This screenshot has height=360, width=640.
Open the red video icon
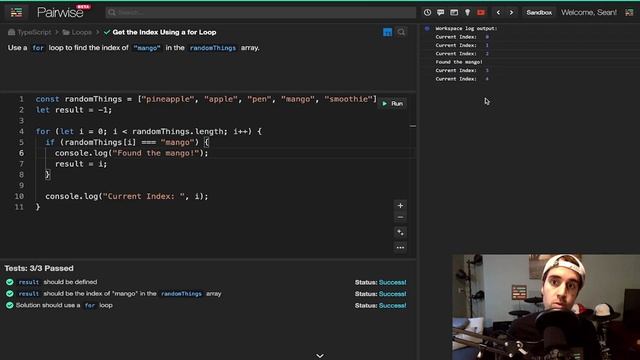481,13
